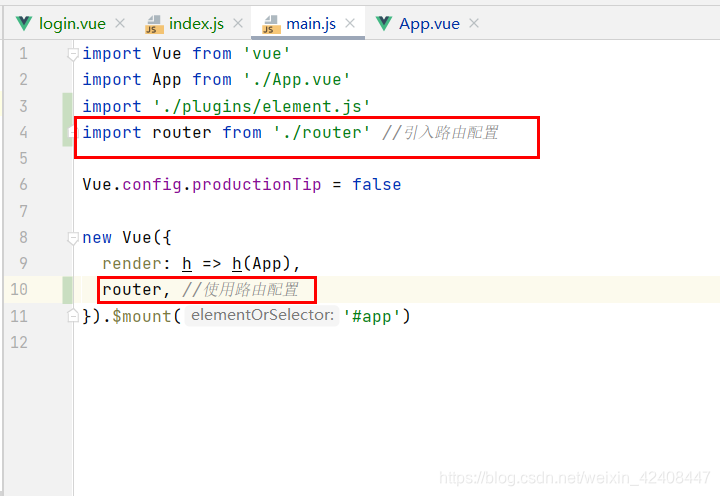Image resolution: width=720 pixels, height=496 pixels.
Task: Close the App.vue tab
Action: 474,23
